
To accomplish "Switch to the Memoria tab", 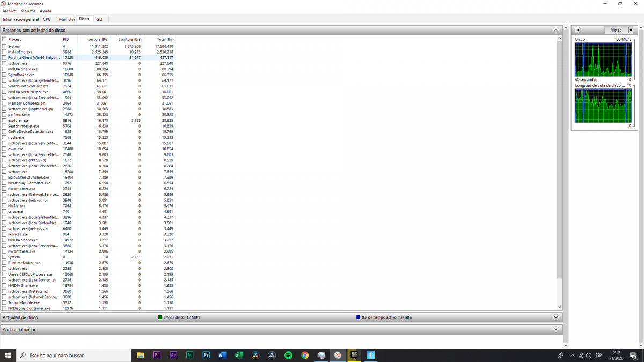I will point(67,19).
